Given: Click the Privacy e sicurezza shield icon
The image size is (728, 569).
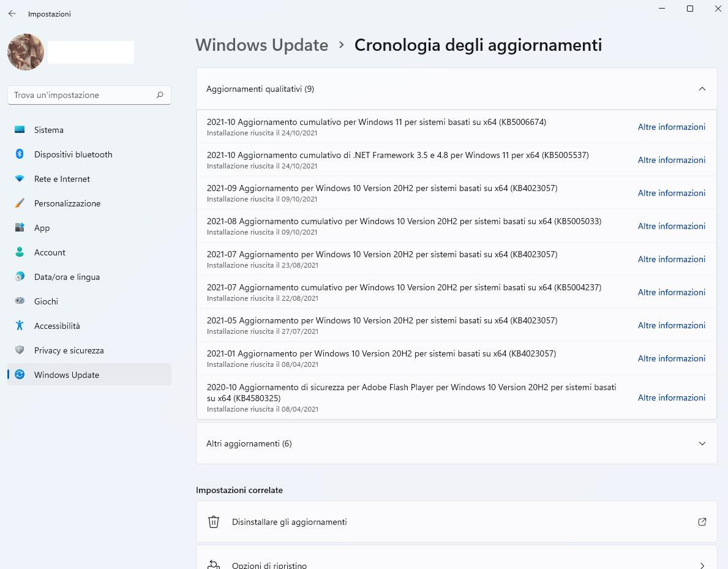Looking at the screenshot, I should pos(20,350).
